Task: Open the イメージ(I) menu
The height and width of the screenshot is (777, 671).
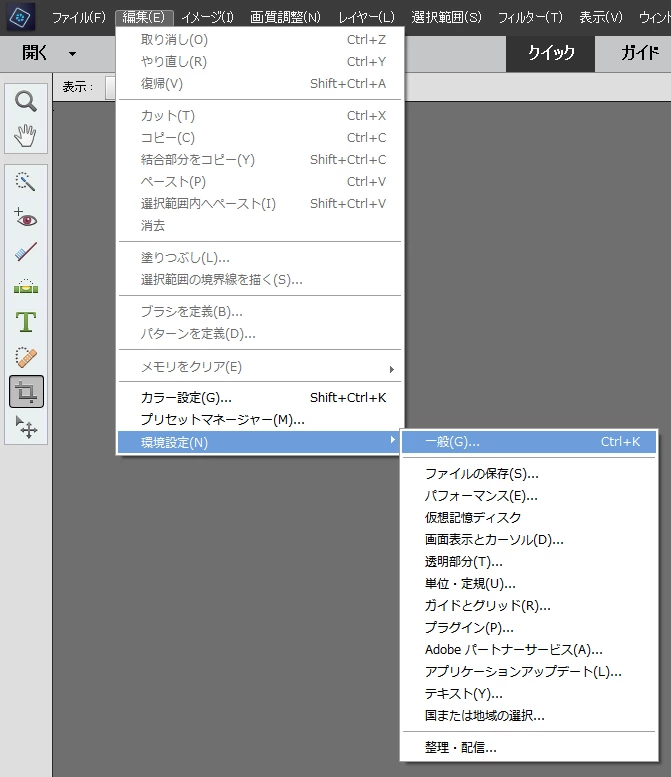Action: pos(208,18)
